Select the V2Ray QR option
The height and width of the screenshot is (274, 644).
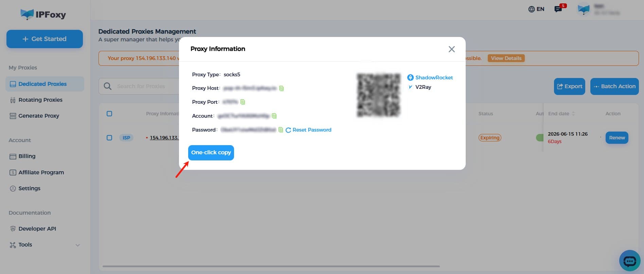[419, 87]
